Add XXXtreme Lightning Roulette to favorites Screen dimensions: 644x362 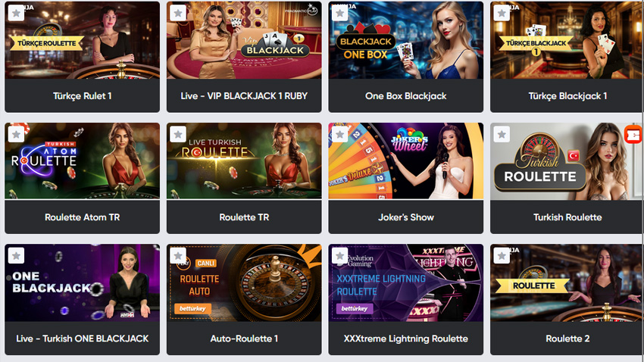tap(339, 256)
